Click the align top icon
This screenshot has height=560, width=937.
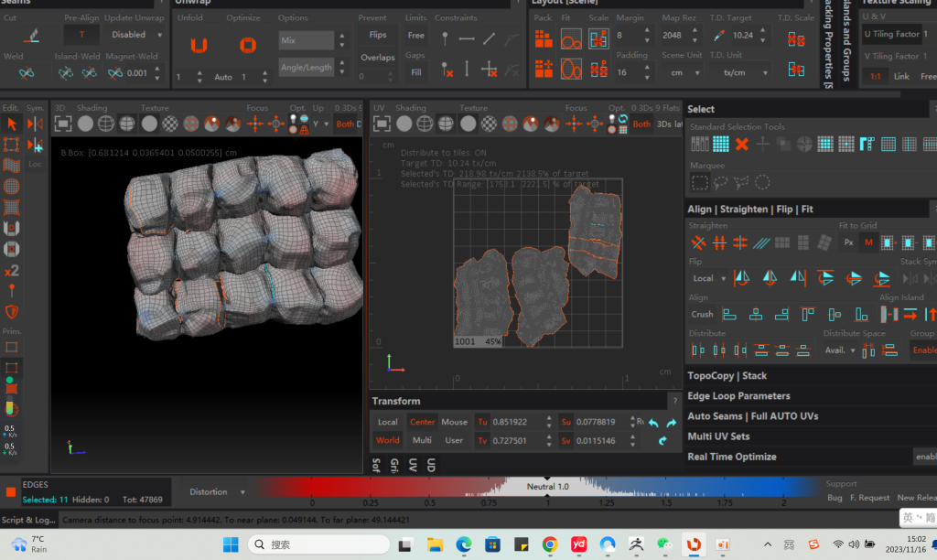point(807,315)
